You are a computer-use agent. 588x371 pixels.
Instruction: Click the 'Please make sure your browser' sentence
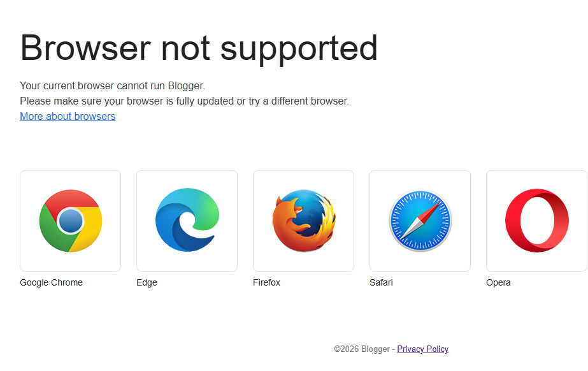click(x=185, y=101)
